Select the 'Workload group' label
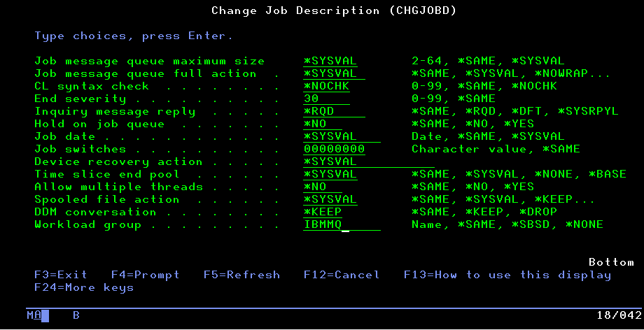 [88, 224]
